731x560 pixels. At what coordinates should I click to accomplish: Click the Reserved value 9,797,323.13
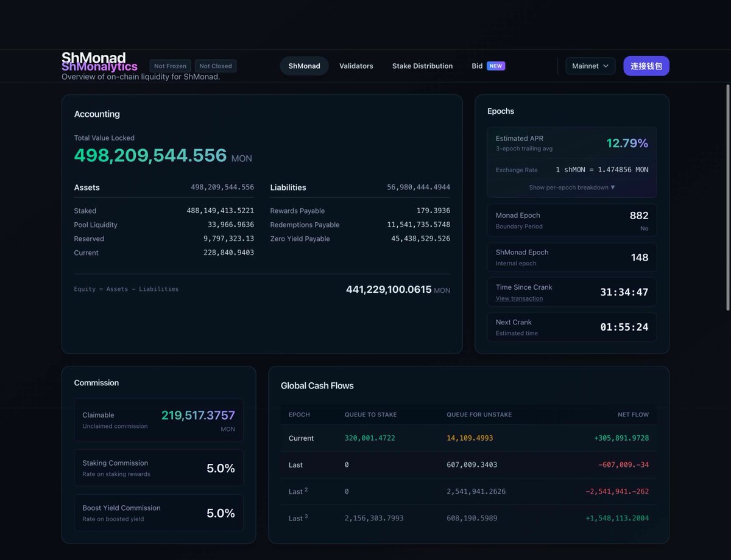(x=228, y=239)
